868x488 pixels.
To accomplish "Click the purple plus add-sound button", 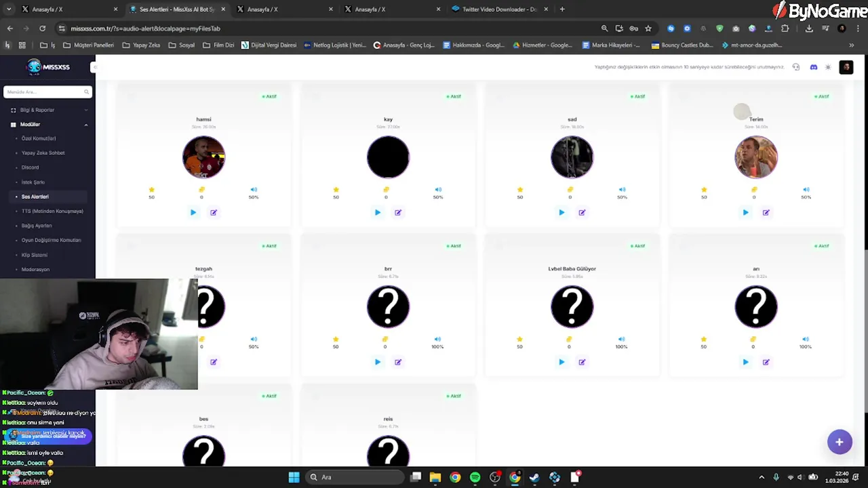I will click(x=840, y=442).
